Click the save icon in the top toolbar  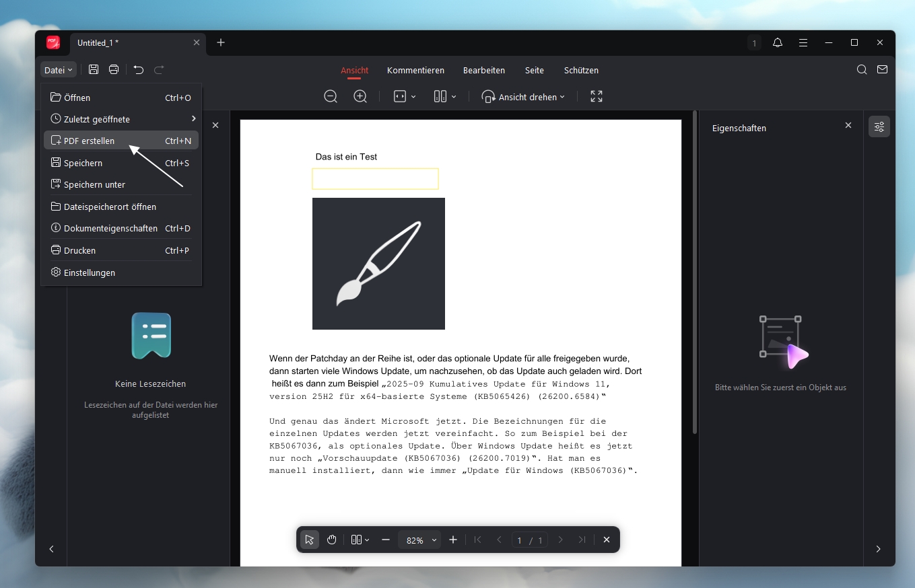click(x=94, y=70)
